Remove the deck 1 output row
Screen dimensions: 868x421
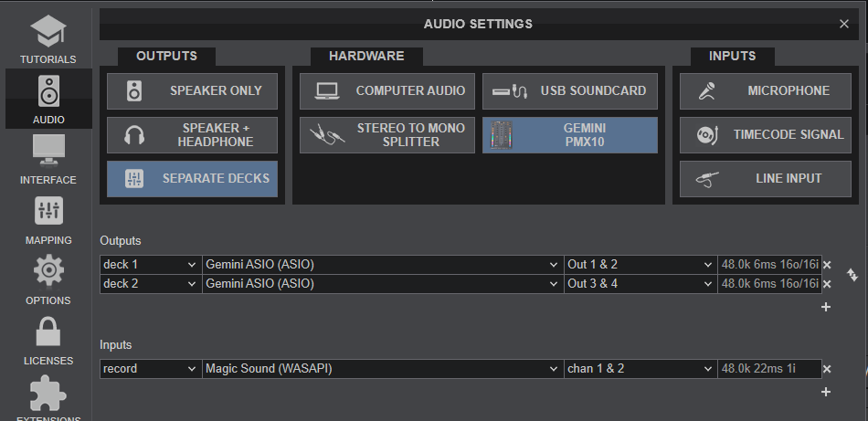(x=827, y=265)
